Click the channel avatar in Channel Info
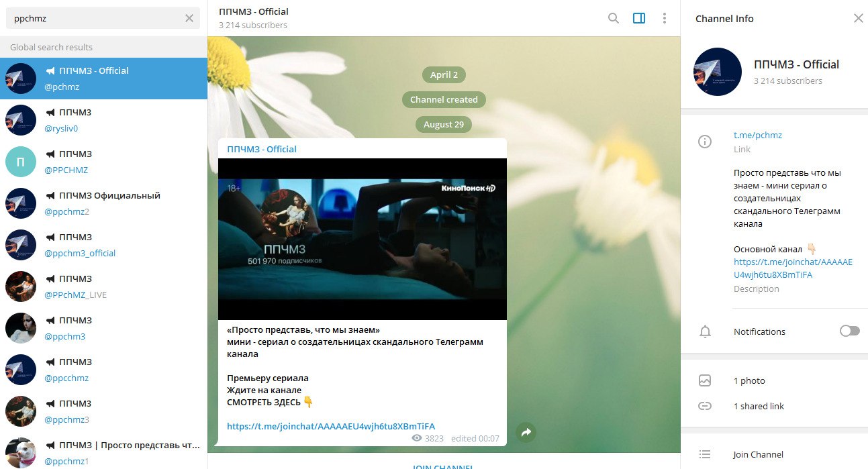868x469 pixels. 718,72
